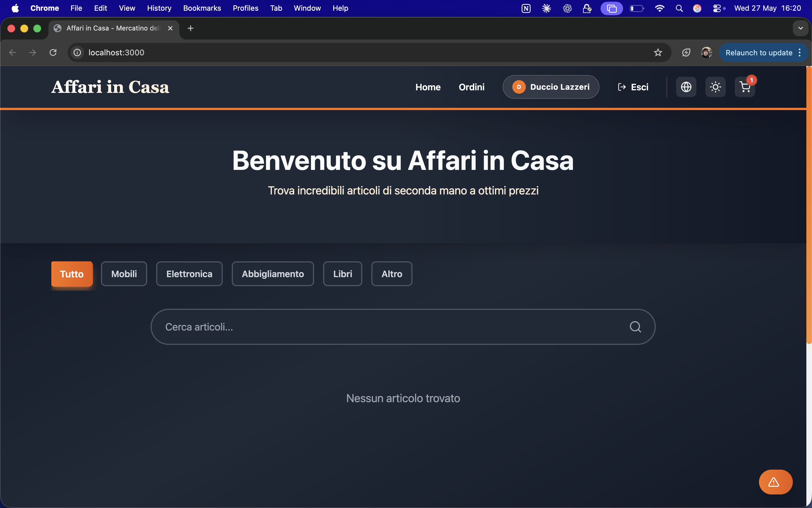Screen dimensions: 812x508
Task: Open the Profiles menu
Action: (245, 8)
